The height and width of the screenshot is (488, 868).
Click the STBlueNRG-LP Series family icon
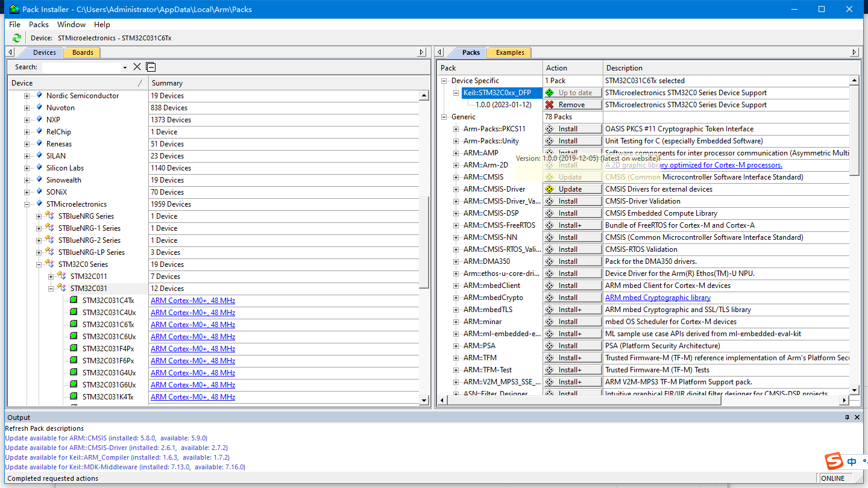50,252
